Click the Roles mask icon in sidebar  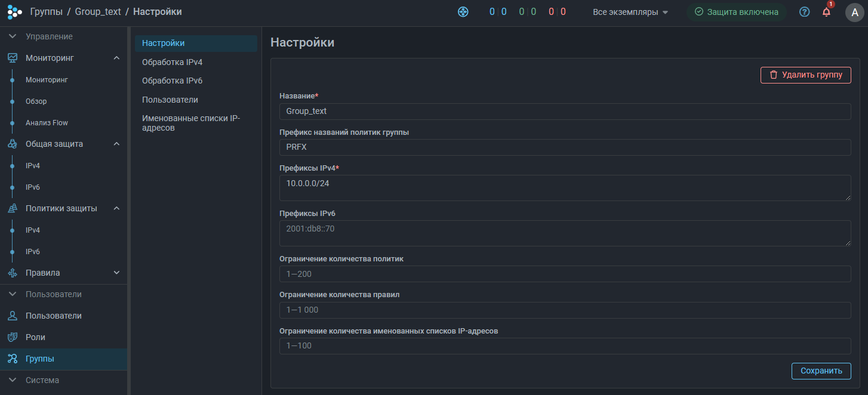(13, 337)
